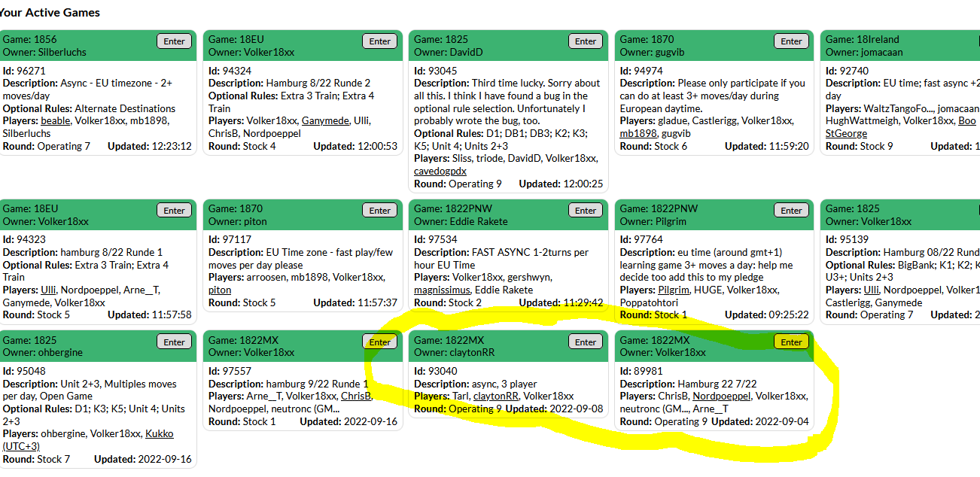This screenshot has width=980, height=477.
Task: Click 'Updated: 09:25:22' timestamp
Action: tap(767, 315)
